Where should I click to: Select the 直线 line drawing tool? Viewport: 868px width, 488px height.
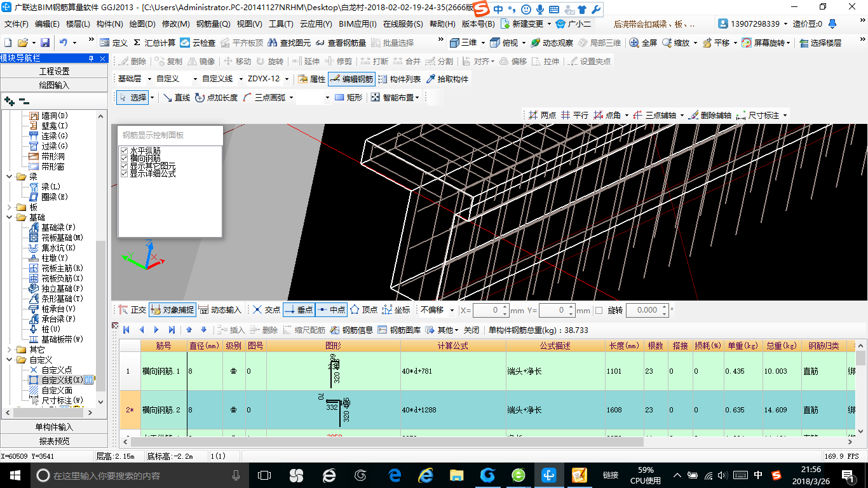176,97
